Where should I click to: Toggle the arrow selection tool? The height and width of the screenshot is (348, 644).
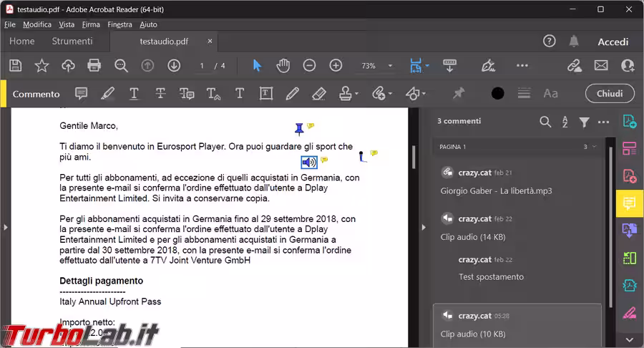tap(258, 66)
